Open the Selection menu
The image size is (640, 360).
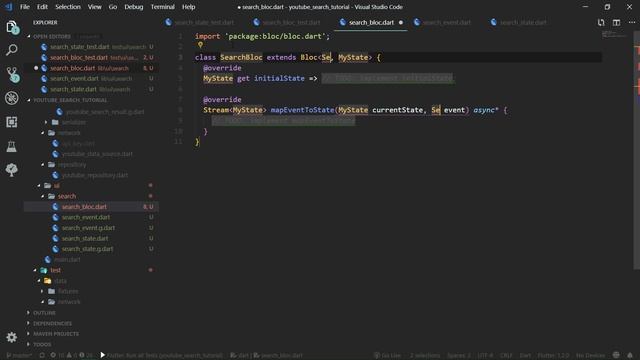click(x=68, y=7)
